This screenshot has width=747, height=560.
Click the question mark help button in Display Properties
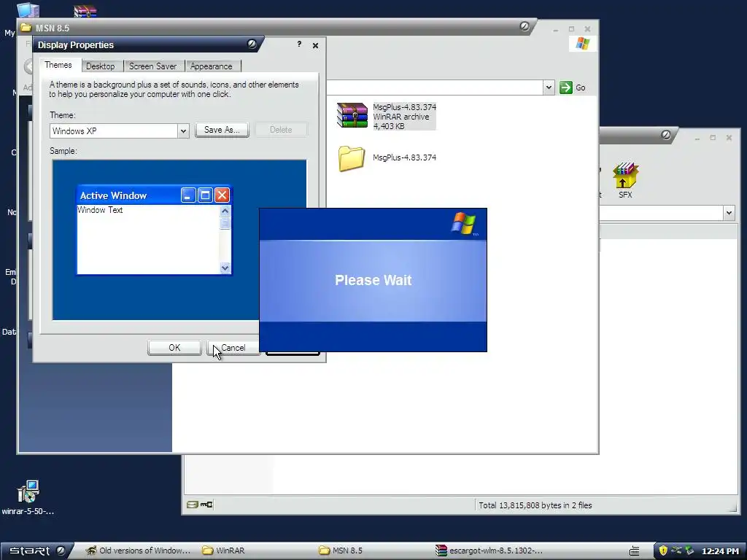(299, 44)
